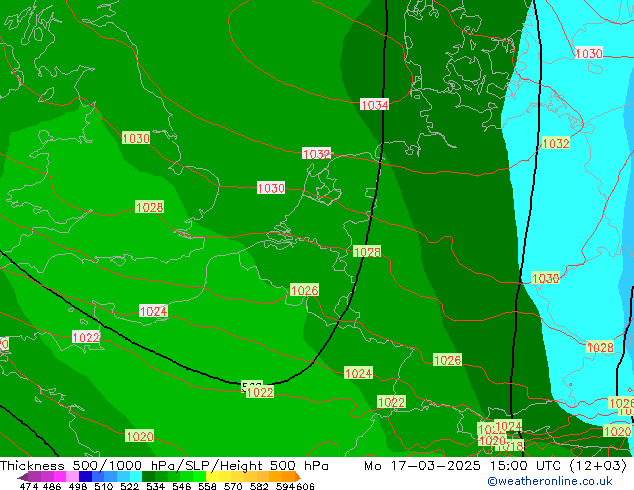This screenshot has height=490, width=634.
Task: Click the legend value 522
Action: tap(129, 486)
